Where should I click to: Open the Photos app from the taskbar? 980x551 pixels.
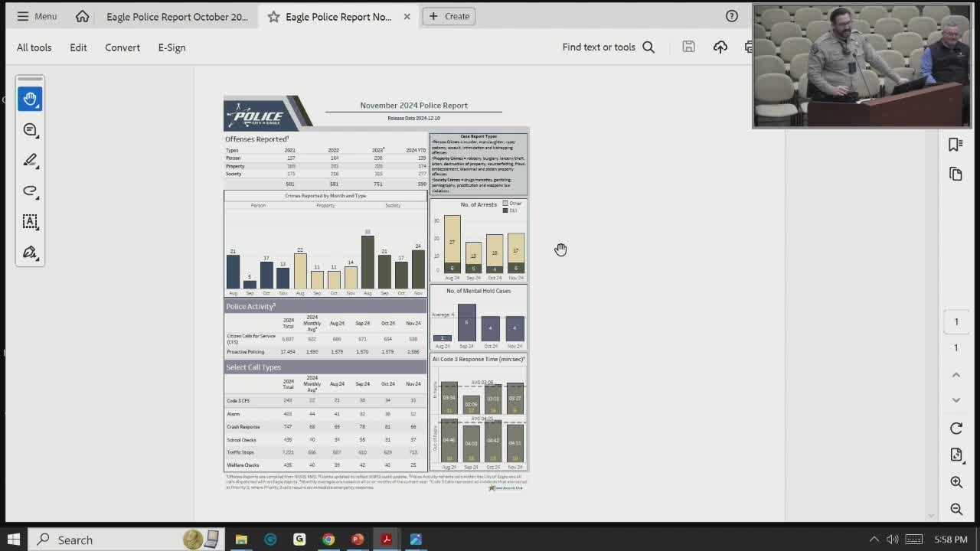click(416, 540)
